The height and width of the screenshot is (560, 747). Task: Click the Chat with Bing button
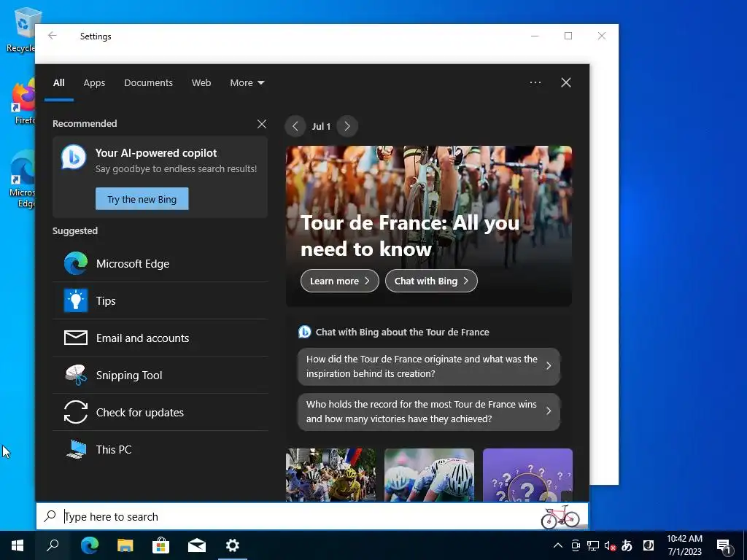point(431,281)
